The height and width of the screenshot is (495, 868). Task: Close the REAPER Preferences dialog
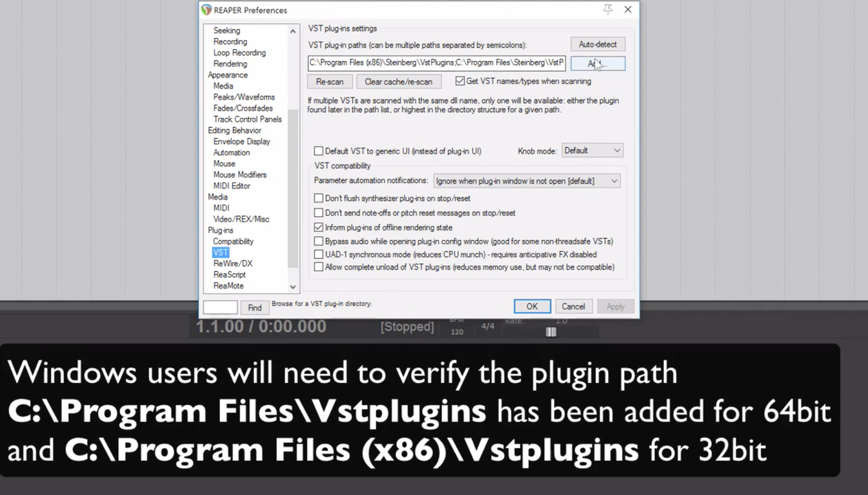628,9
